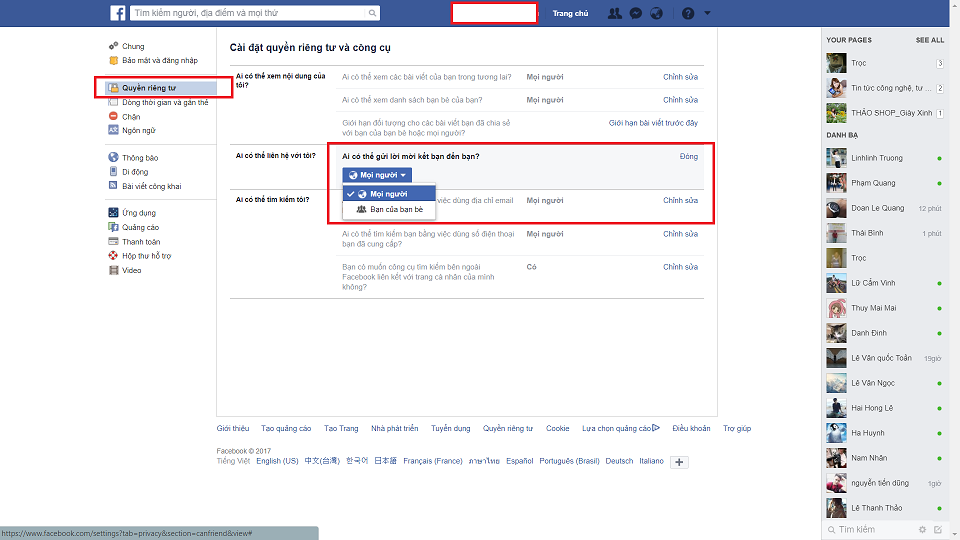Open chat with Linhlinh Truong
The width and height of the screenshot is (960, 540).
pyautogui.click(x=885, y=158)
